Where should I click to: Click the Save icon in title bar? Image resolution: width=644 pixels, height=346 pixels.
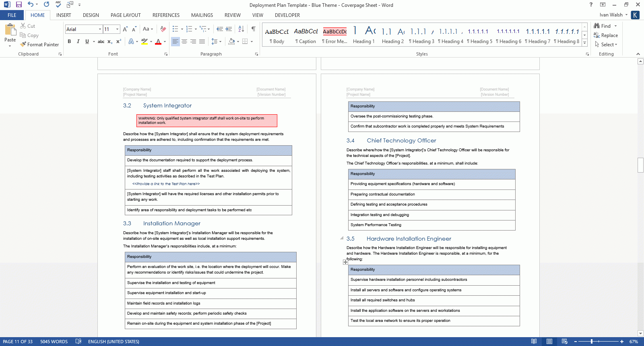point(19,4)
